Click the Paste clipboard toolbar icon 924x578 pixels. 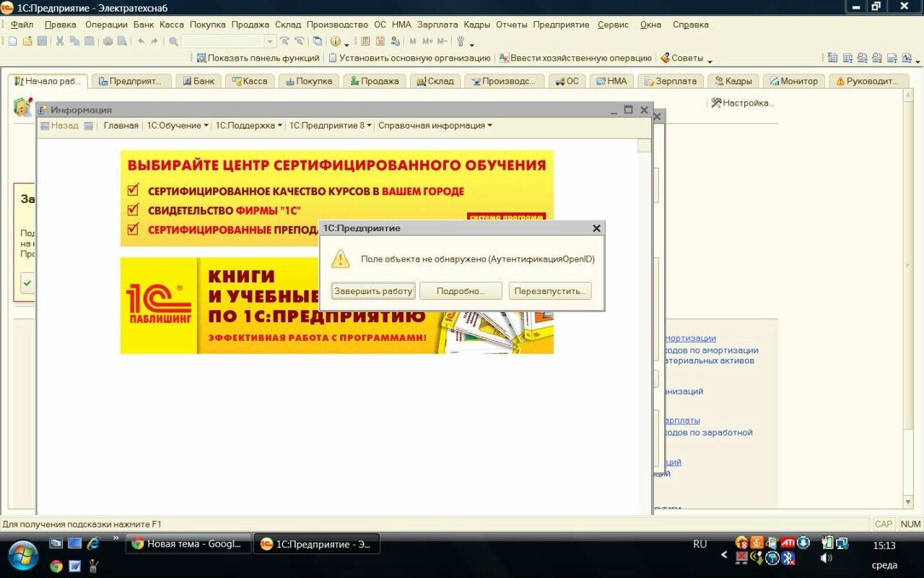tap(90, 41)
